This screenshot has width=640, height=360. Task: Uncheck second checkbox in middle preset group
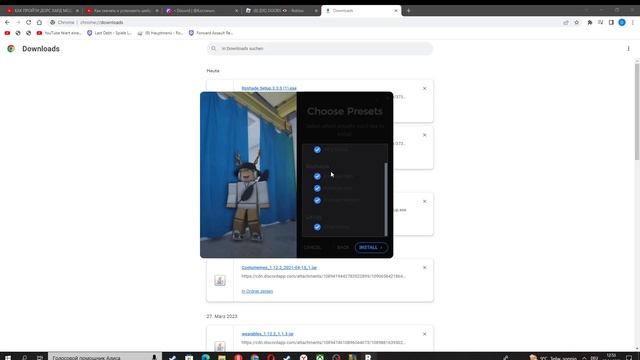point(317,189)
